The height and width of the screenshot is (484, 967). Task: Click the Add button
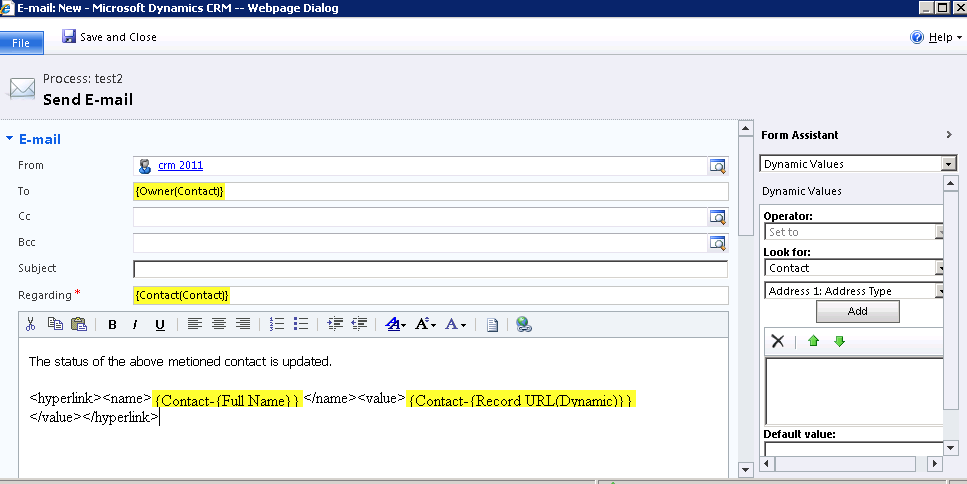(857, 311)
